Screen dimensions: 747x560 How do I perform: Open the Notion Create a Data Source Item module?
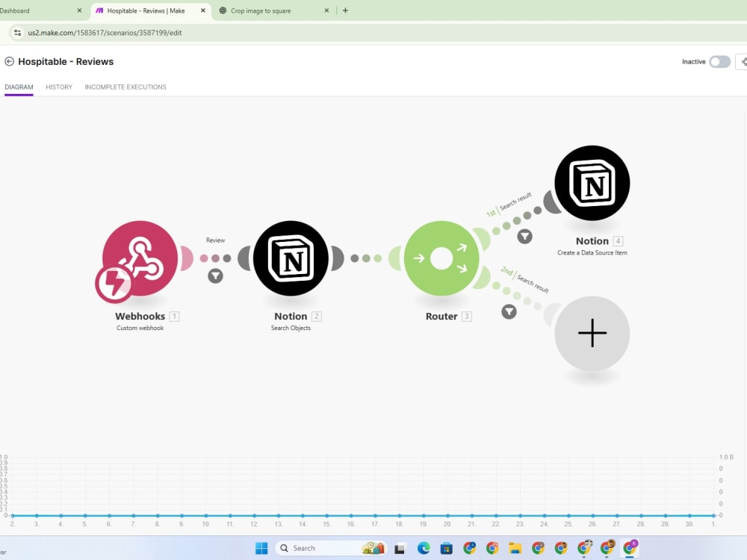tap(592, 183)
